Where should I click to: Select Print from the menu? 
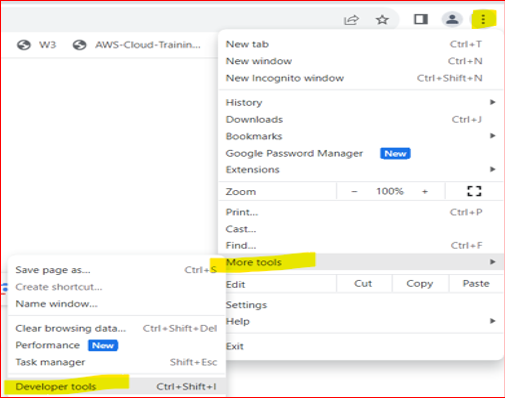(360, 212)
